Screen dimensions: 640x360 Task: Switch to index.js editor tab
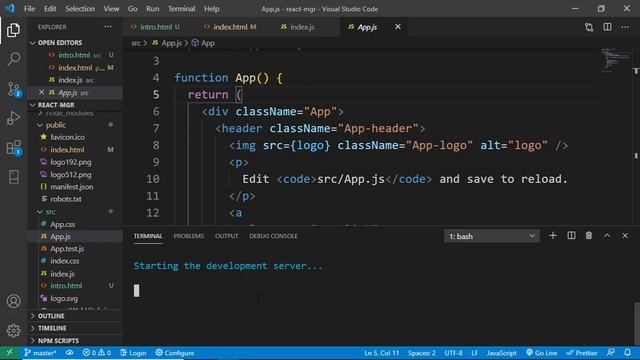tap(302, 27)
